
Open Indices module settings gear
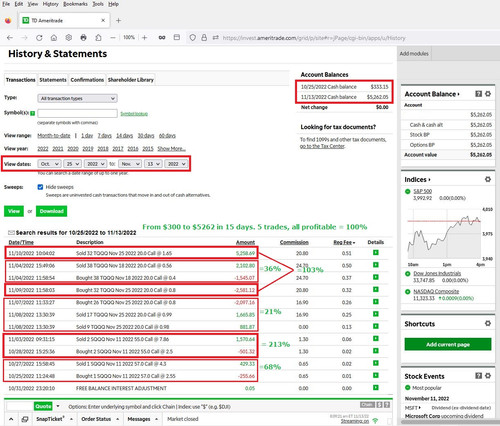pos(488,179)
